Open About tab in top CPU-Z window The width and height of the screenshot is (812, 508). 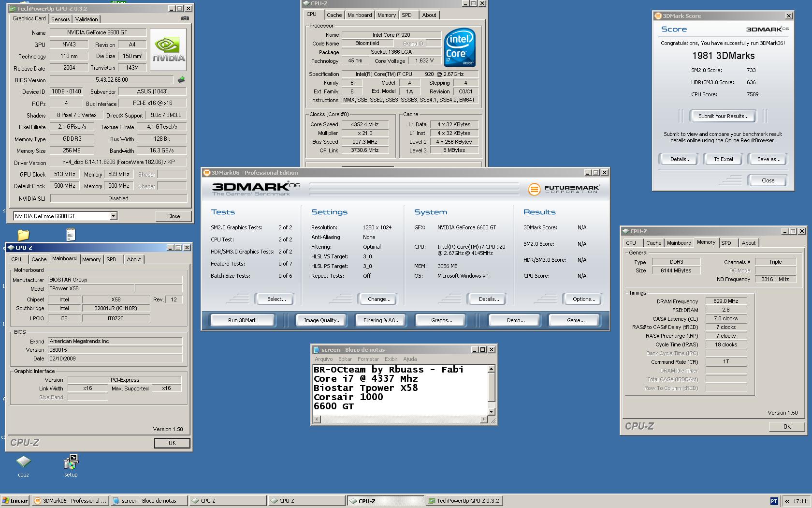pos(429,15)
